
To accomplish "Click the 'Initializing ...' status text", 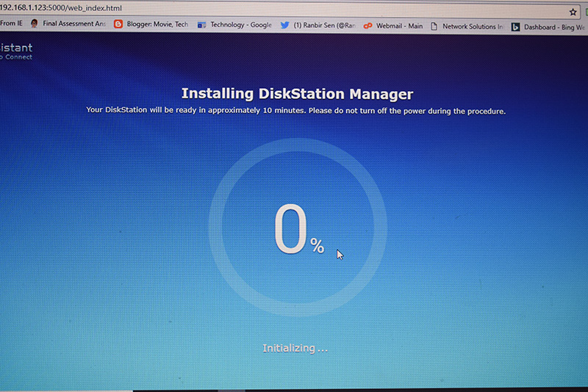I will tap(295, 348).
